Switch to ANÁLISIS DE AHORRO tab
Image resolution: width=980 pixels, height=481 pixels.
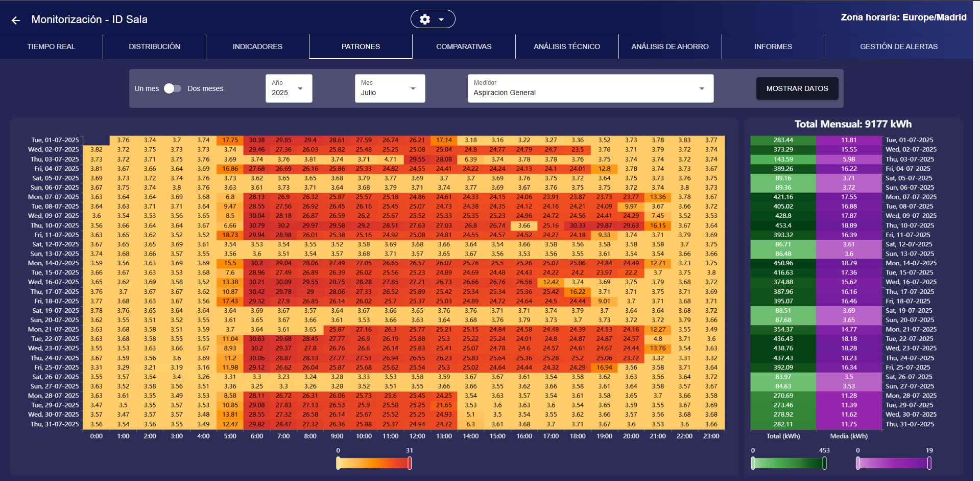(x=670, y=47)
